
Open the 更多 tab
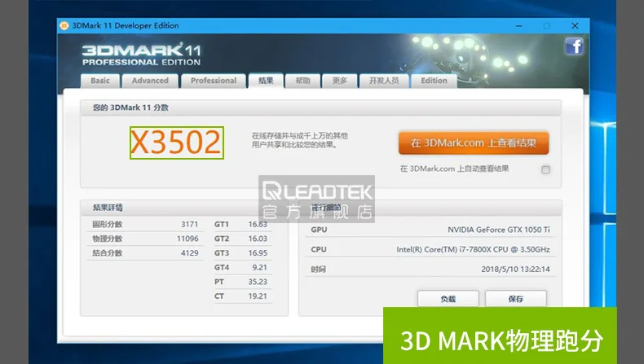(x=340, y=81)
